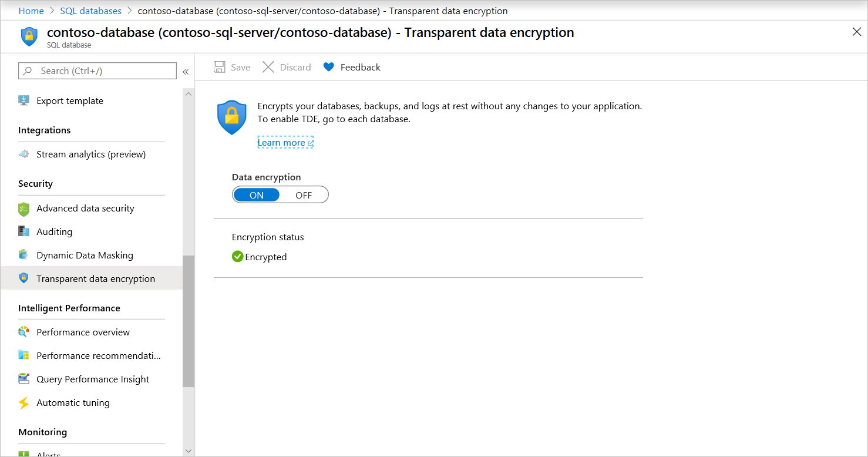
Task: Collapse the sidebar with the double chevron
Action: click(186, 71)
